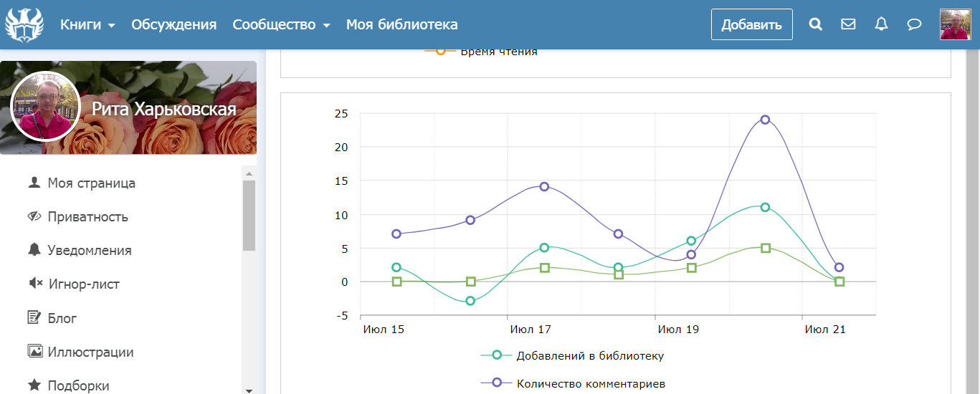The image size is (980, 394).
Task: Open search via magnifier icon
Action: [815, 24]
